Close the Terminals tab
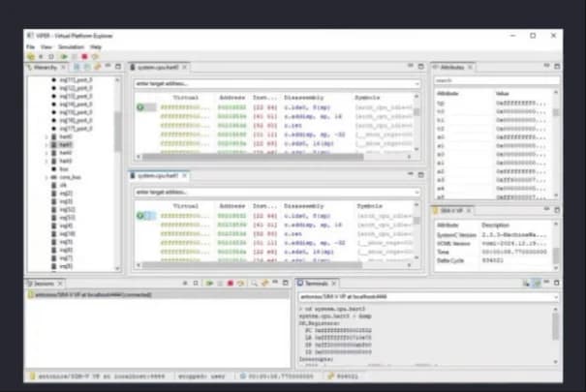Viewport: 586px width, 392px height. click(x=334, y=284)
